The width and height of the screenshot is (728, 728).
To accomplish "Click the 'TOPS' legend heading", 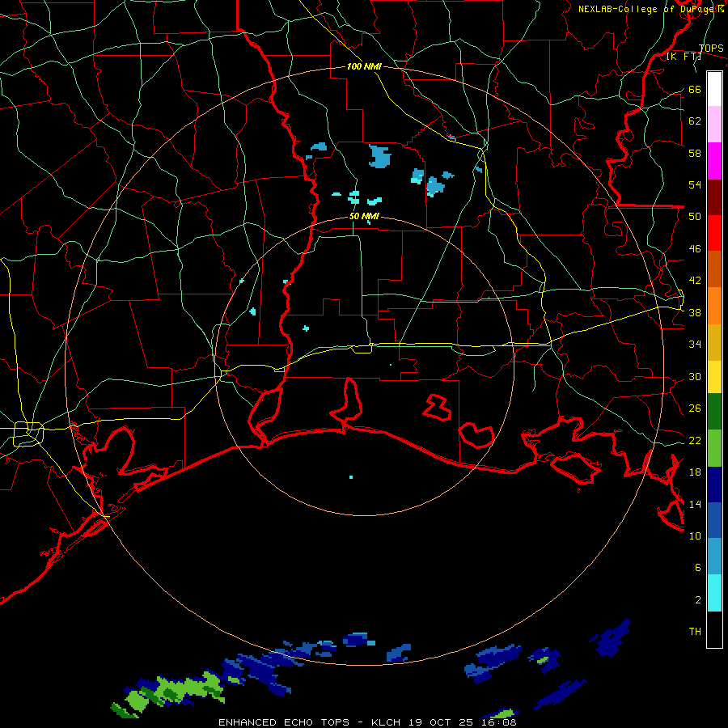I will point(711,49).
